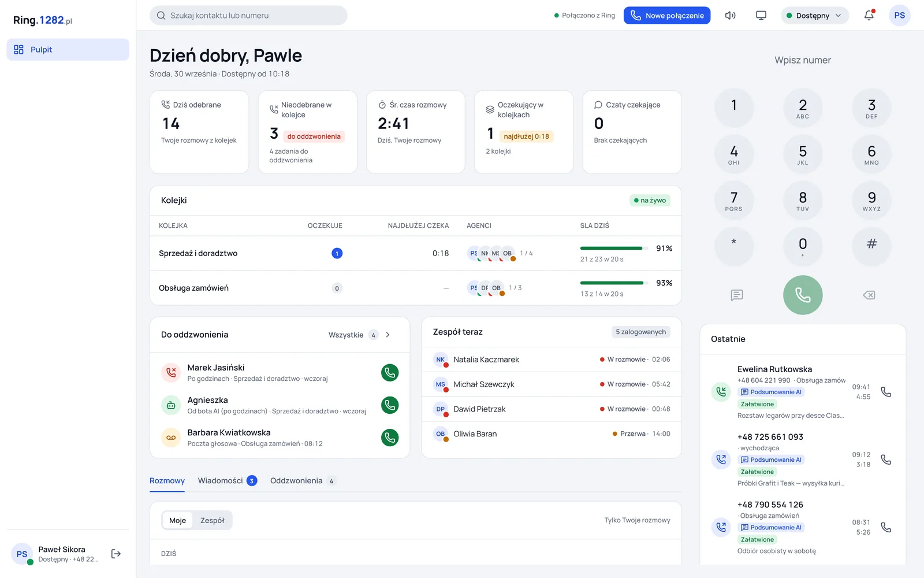Image resolution: width=924 pixels, height=578 pixels.
Task: Call back Marek Jasiński
Action: click(x=390, y=373)
